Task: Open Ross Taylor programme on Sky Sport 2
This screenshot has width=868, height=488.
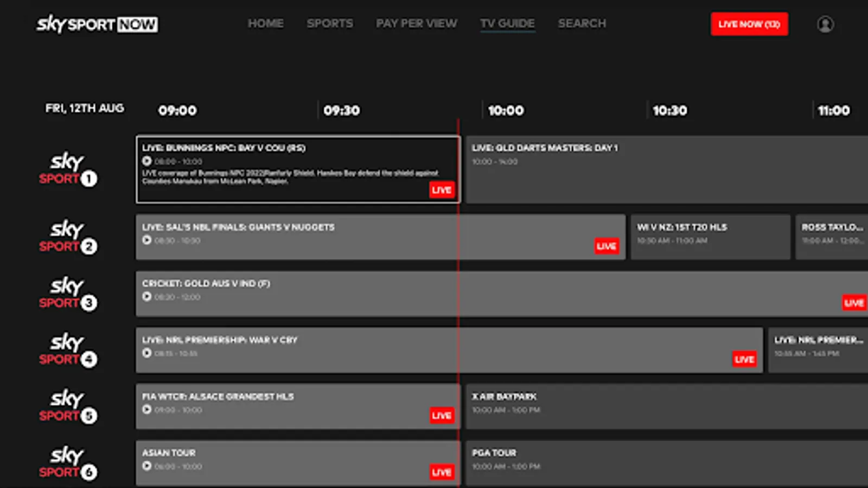Action: [832, 237]
